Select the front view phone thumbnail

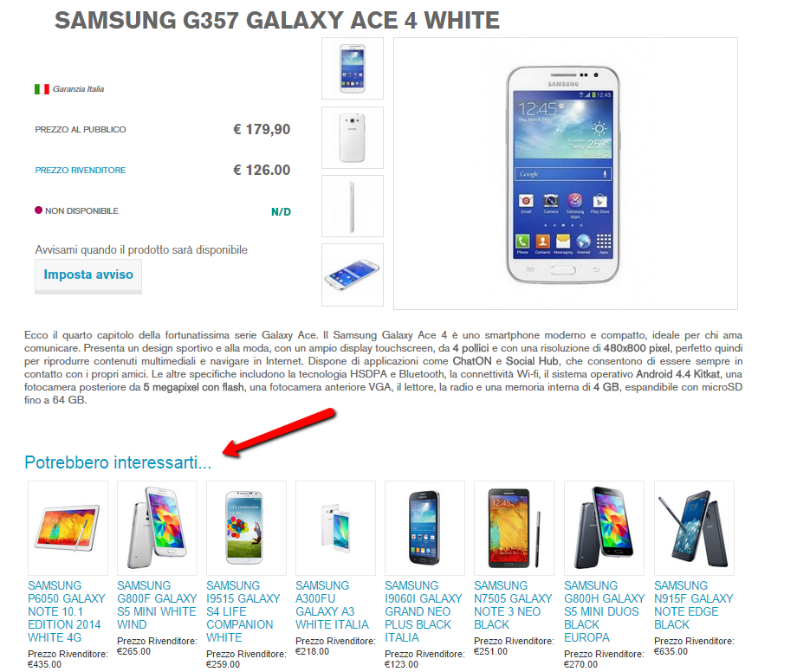(x=353, y=68)
